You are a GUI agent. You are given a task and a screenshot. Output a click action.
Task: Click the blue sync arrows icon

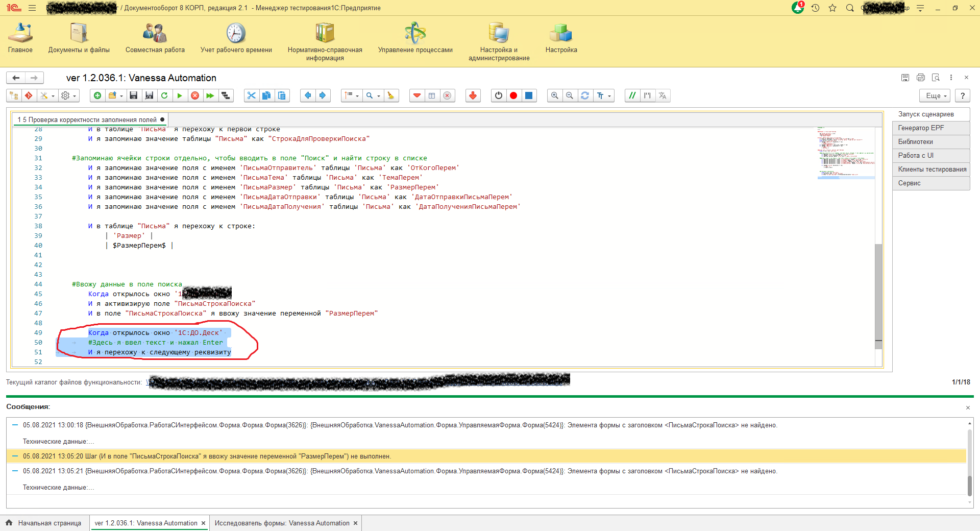(x=585, y=95)
